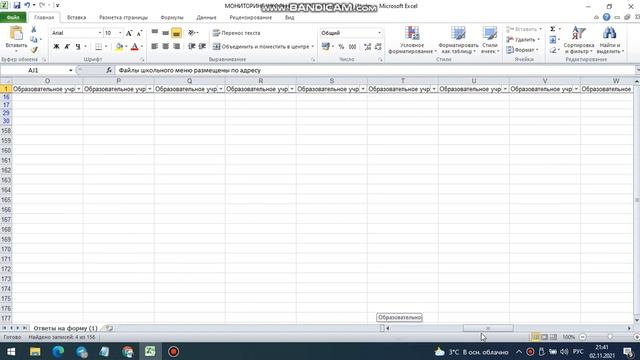
Task: Apply percent style
Action: (x=341, y=47)
